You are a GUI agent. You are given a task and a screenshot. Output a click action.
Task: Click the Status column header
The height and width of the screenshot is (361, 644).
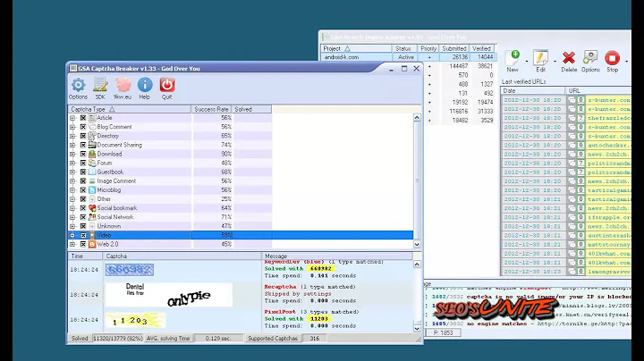click(403, 48)
